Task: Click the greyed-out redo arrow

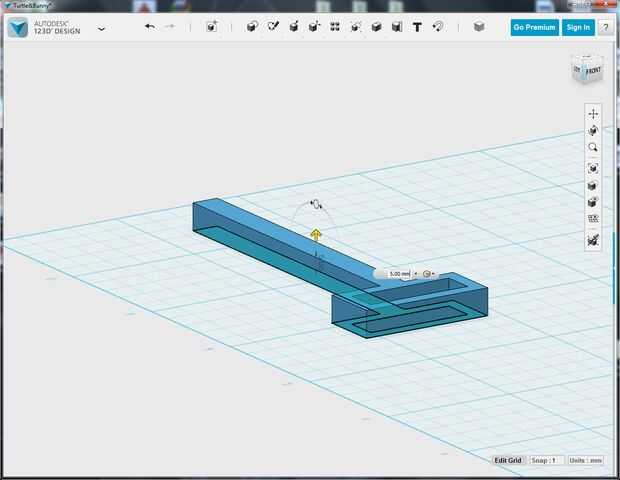Action: tap(170, 26)
